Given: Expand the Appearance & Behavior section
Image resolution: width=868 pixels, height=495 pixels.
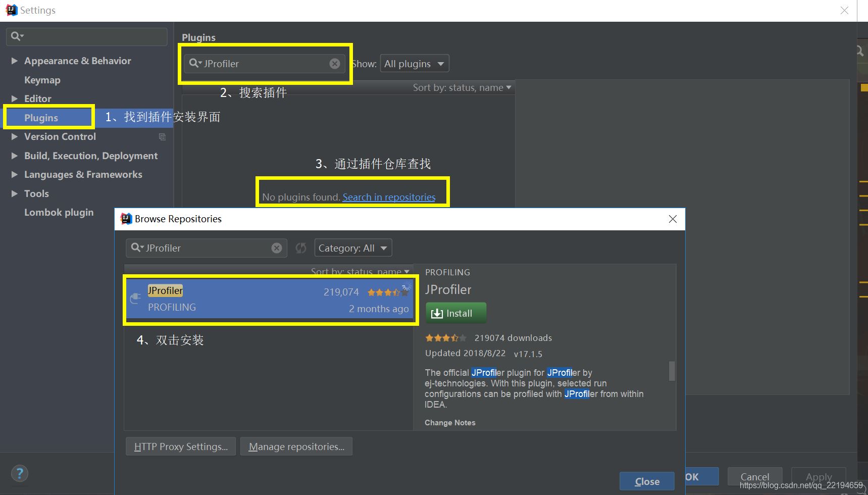Looking at the screenshot, I should tap(14, 61).
